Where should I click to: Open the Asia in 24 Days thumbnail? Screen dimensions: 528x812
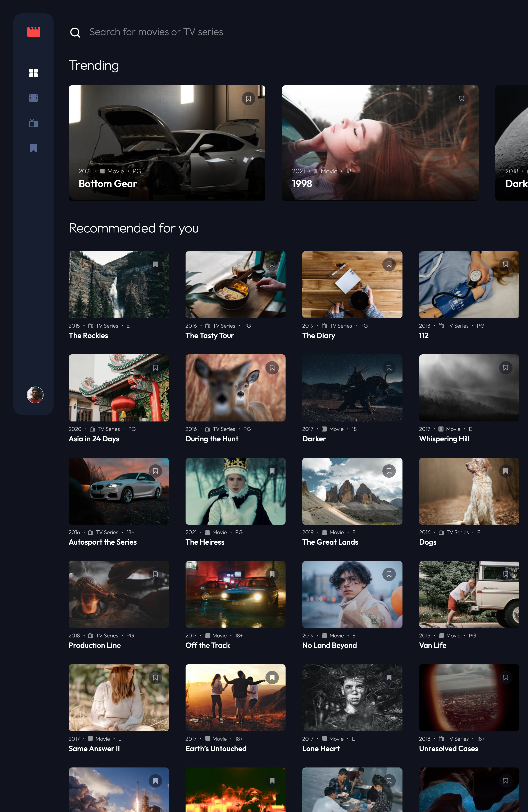pyautogui.click(x=118, y=388)
